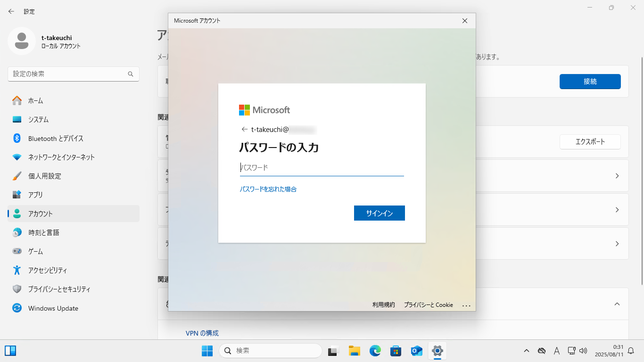Open プライバシーとセキュリティ settings
Screen dimensions: 644x362
(x=74, y=289)
